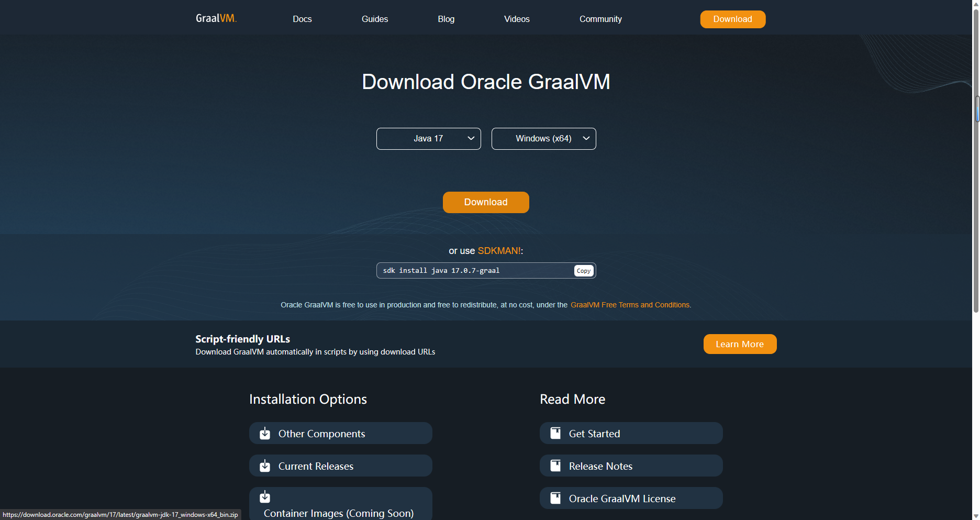Click book icon beside Oracle GraalVM License
The image size is (980, 520).
tap(555, 498)
